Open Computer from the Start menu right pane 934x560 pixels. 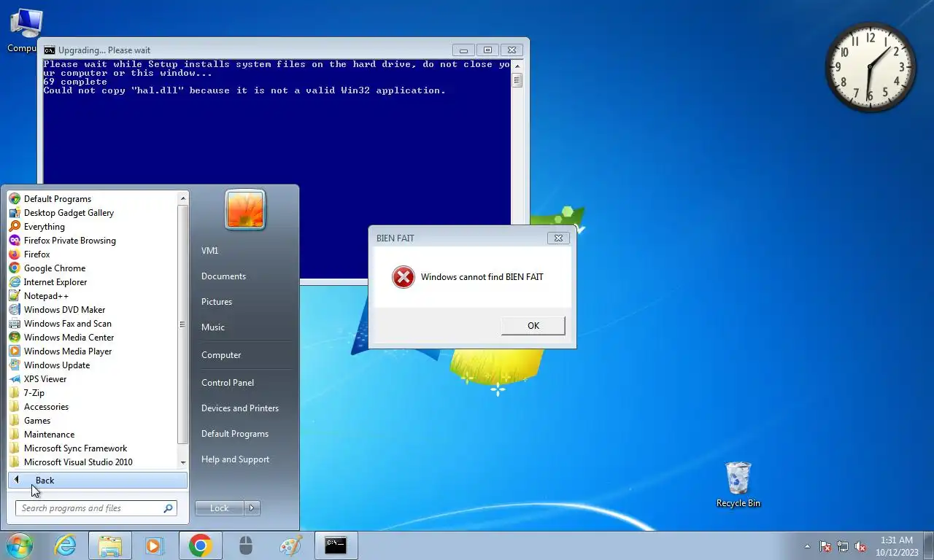[x=221, y=355]
